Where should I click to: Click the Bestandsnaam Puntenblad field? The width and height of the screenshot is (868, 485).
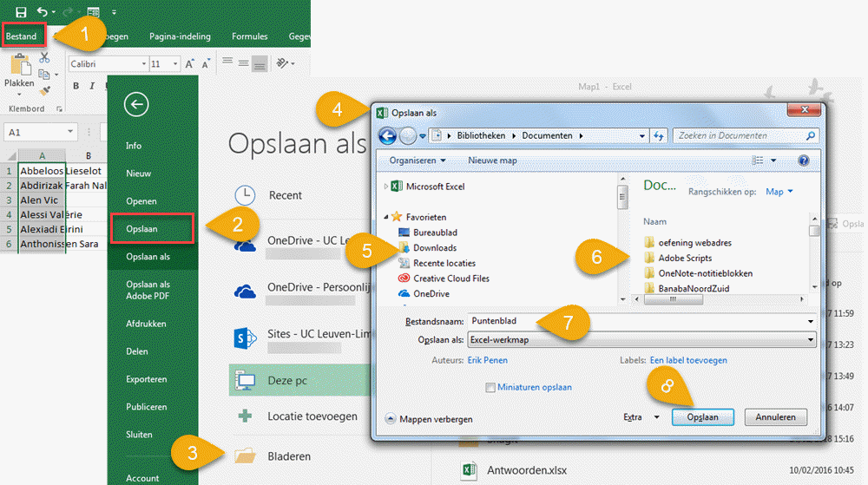pyautogui.click(x=641, y=321)
